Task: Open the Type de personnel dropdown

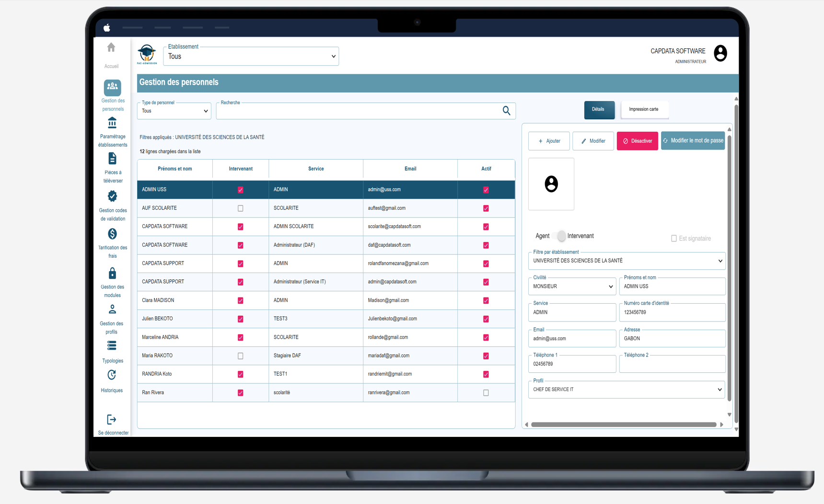Action: click(x=174, y=111)
